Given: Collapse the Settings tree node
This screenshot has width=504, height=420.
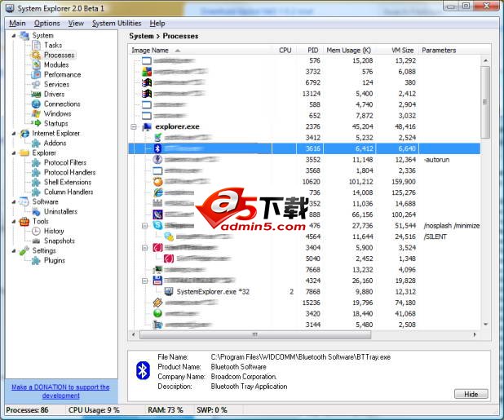Looking at the screenshot, I should 14,250.
